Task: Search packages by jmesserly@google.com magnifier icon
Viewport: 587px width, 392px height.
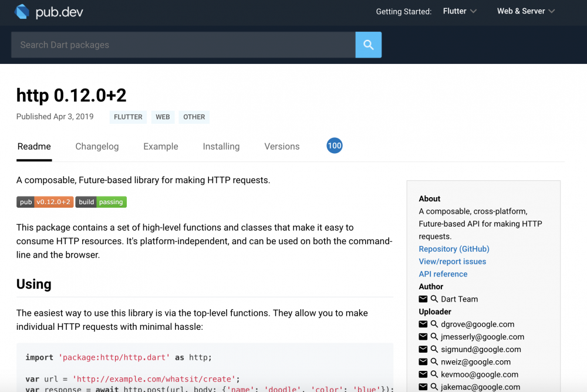Action: coord(434,337)
